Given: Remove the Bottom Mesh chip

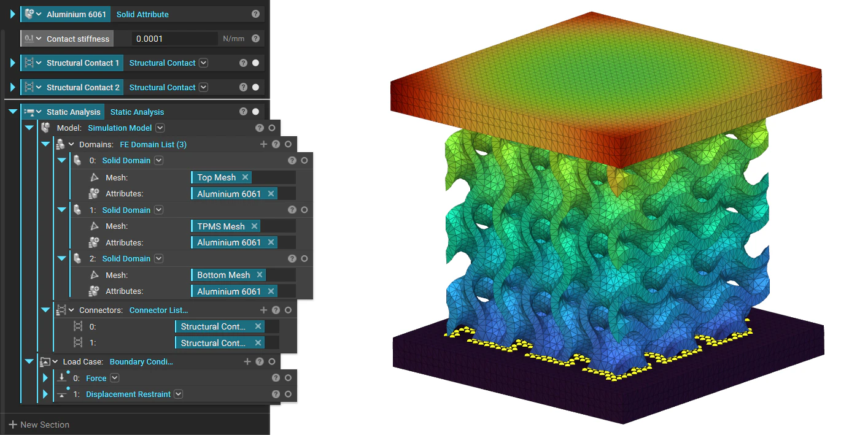Looking at the screenshot, I should [x=260, y=275].
